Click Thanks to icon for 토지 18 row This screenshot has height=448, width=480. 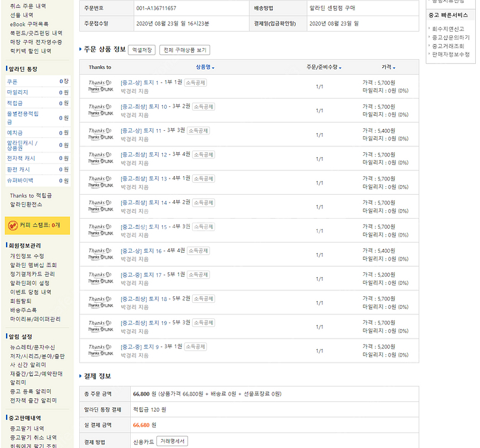pos(100,299)
